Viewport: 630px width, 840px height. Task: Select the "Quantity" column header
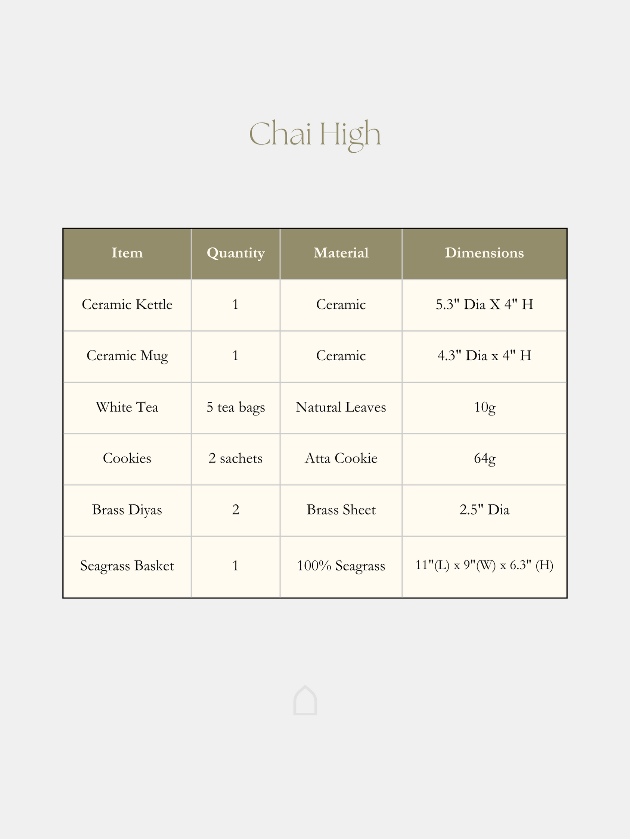235,253
